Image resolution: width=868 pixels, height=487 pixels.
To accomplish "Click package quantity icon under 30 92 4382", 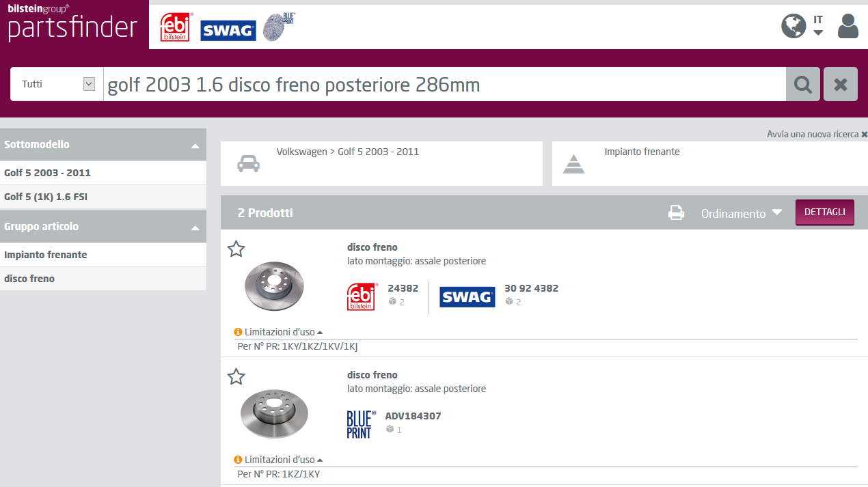I will (x=509, y=301).
